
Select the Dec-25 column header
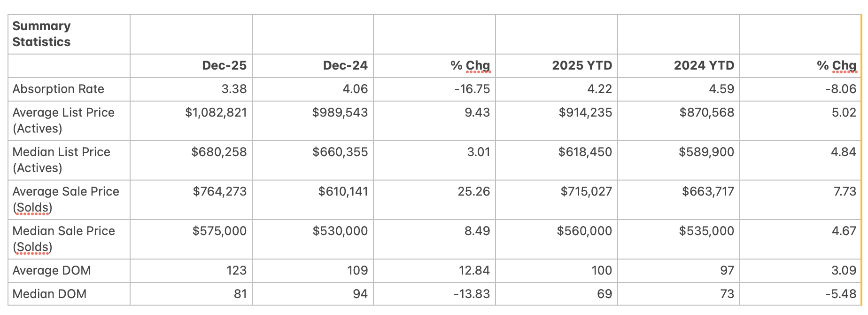tap(224, 65)
